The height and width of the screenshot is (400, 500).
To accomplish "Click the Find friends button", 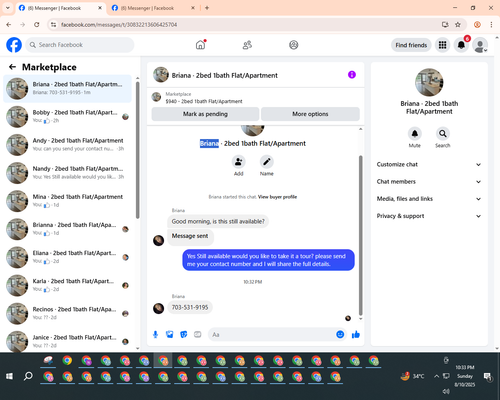I will [411, 45].
